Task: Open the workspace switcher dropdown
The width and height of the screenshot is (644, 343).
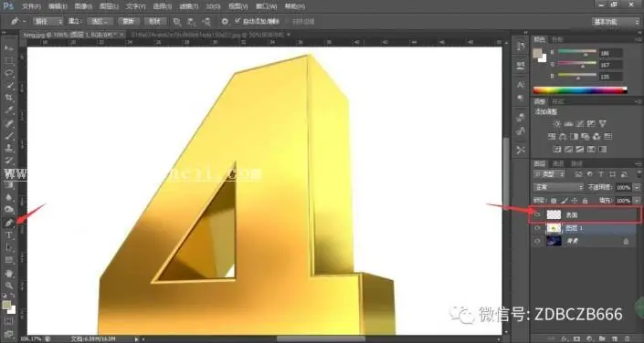Action: click(x=616, y=22)
